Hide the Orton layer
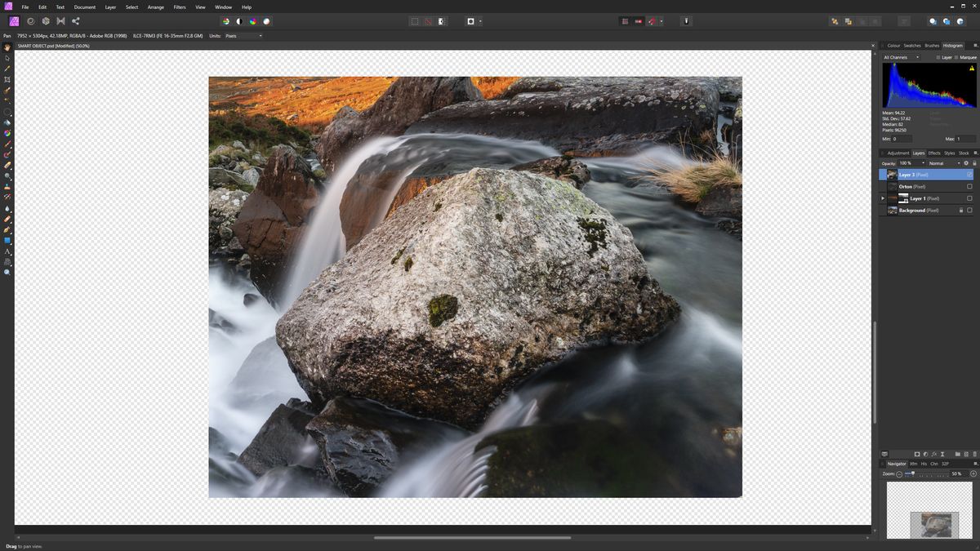This screenshot has height=551, width=980. pyautogui.click(x=969, y=186)
